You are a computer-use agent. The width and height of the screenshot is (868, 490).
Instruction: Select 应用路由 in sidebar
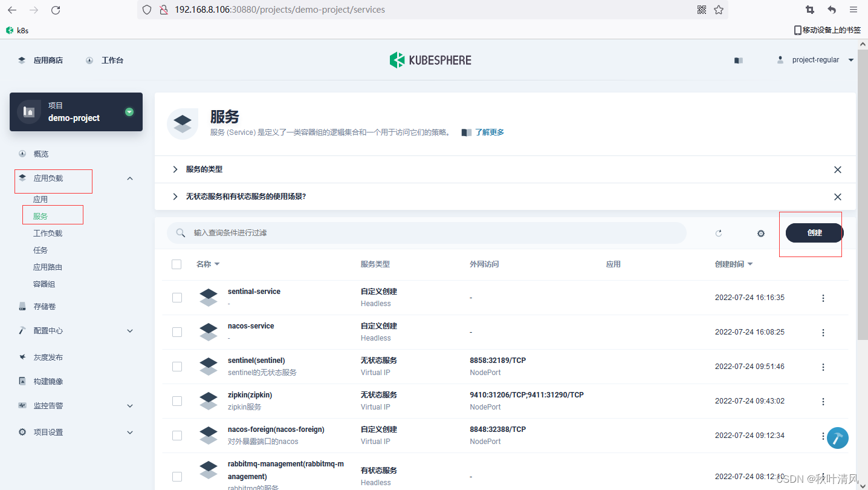pyautogui.click(x=48, y=267)
